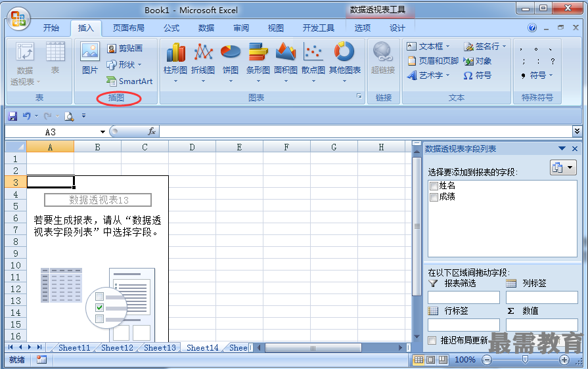Expand the formula bar

click(577, 131)
